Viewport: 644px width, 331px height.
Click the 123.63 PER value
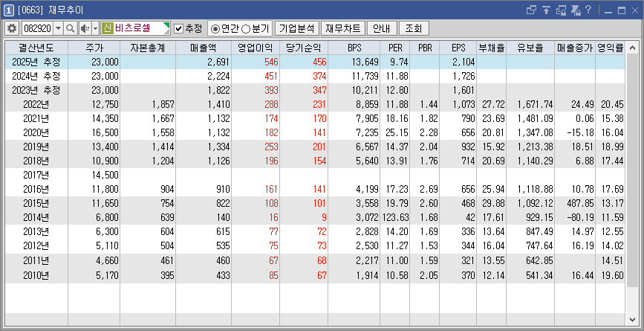click(x=396, y=217)
